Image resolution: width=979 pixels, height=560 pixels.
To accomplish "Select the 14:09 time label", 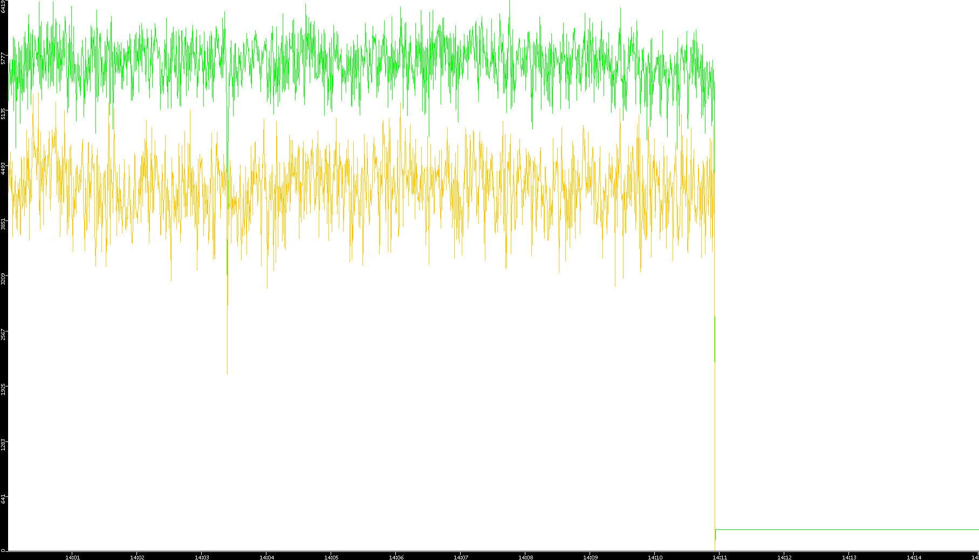I will coord(590,557).
